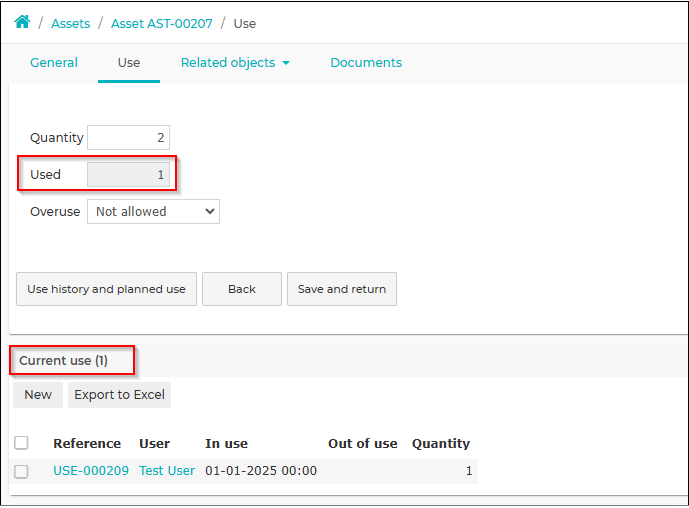Sort by the Reference column header
689x508 pixels.
pyautogui.click(x=87, y=444)
